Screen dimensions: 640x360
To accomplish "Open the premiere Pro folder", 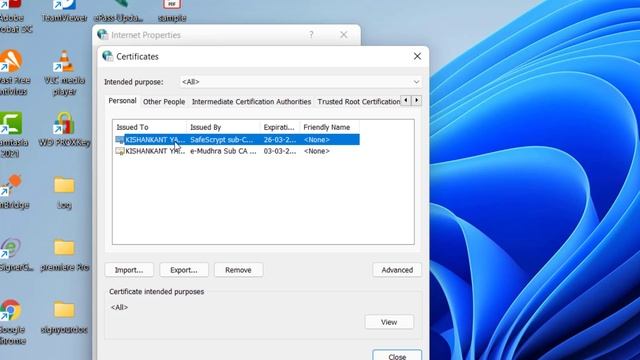I will (64, 255).
